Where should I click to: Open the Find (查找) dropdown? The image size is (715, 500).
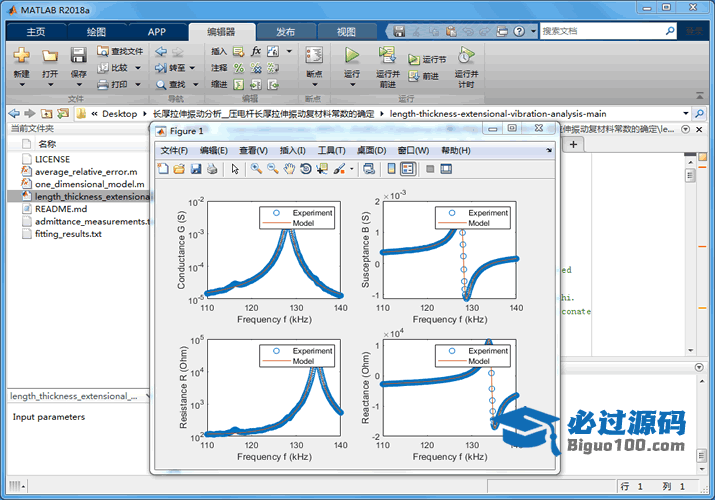pos(196,84)
